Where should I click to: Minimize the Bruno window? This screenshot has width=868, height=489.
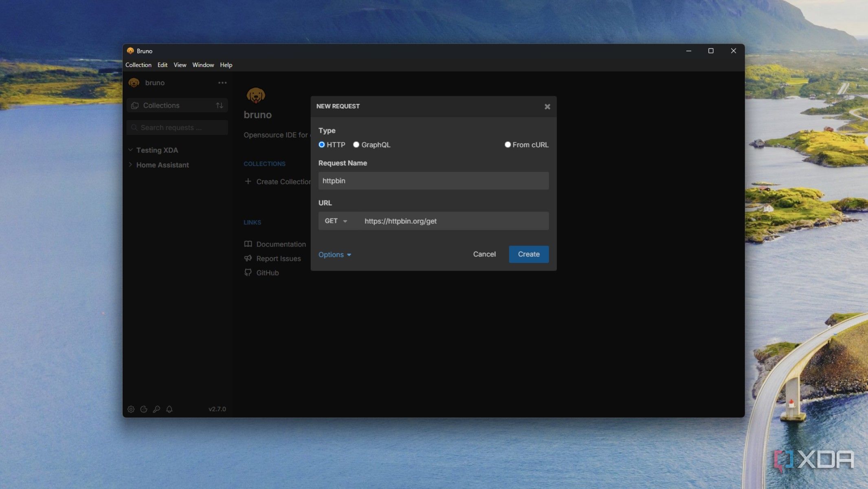coord(689,51)
